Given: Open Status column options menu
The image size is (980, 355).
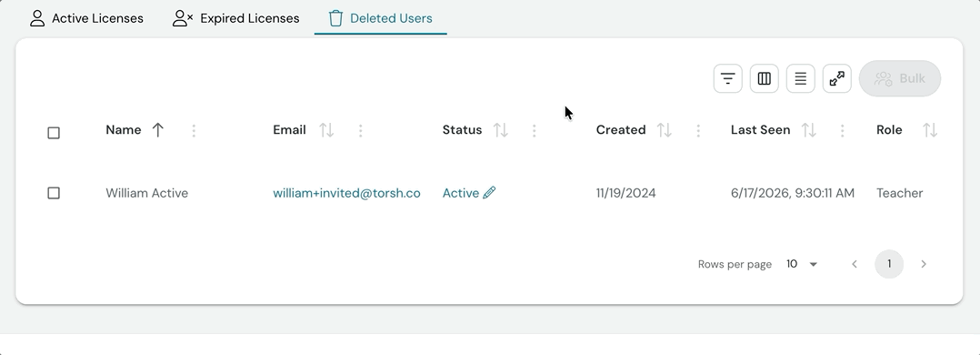Looking at the screenshot, I should 535,130.
